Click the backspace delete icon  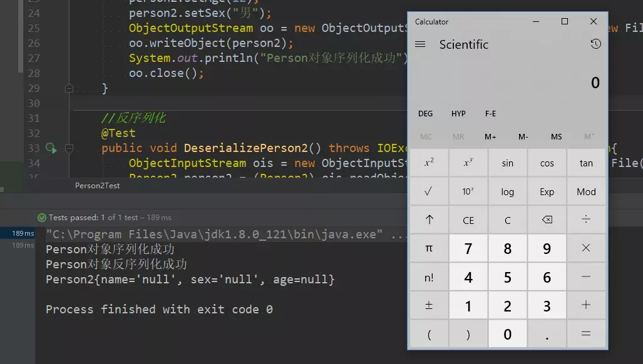coord(547,220)
